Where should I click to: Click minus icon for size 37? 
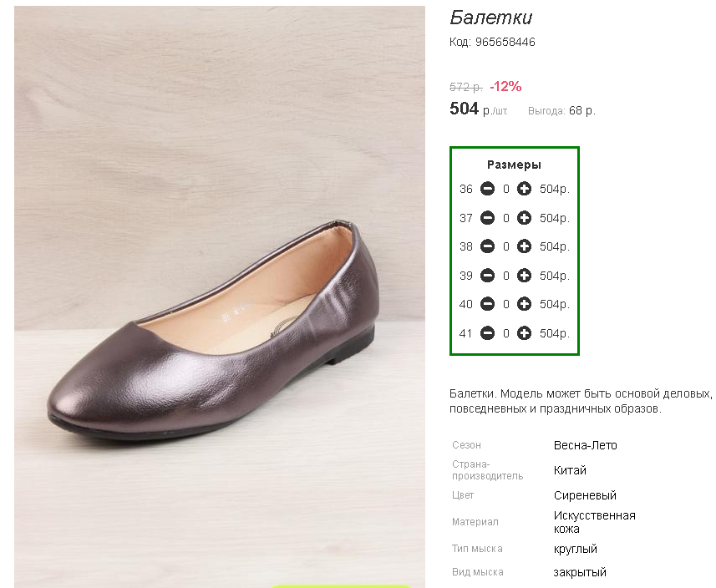click(488, 218)
